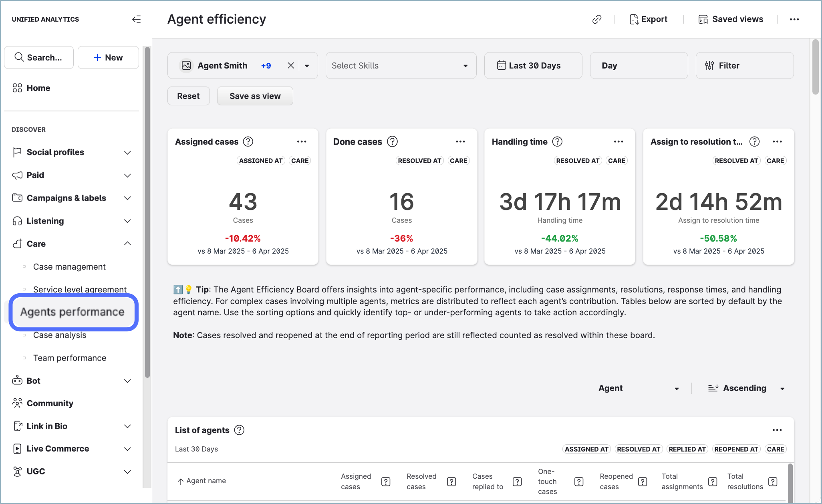The image size is (822, 504).
Task: Open the List of agents options menu
Action: [x=777, y=430]
